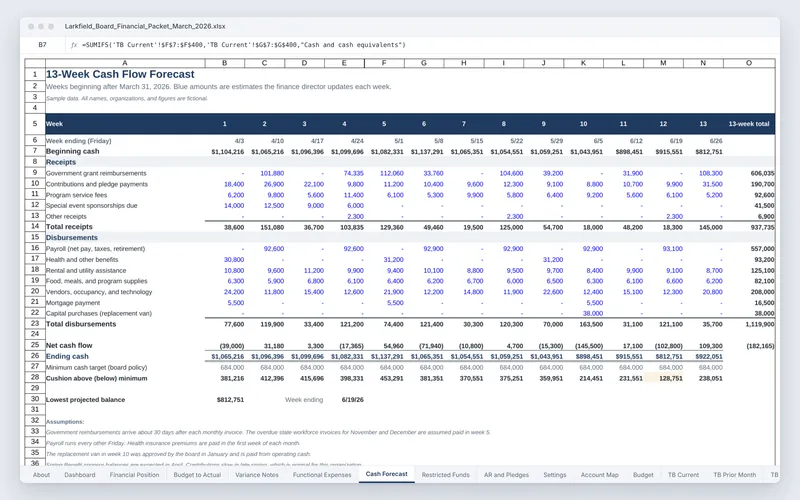This screenshot has height=500, width=800.
Task: Select the column K header
Action: coord(583,63)
